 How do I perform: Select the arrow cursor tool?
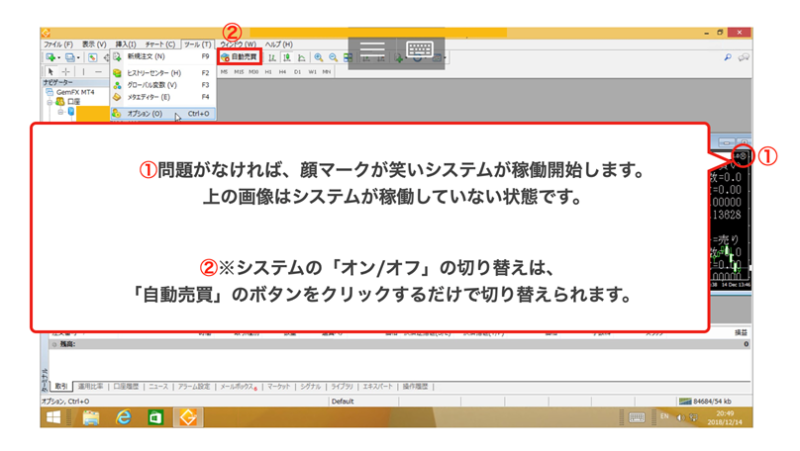pos(51,72)
